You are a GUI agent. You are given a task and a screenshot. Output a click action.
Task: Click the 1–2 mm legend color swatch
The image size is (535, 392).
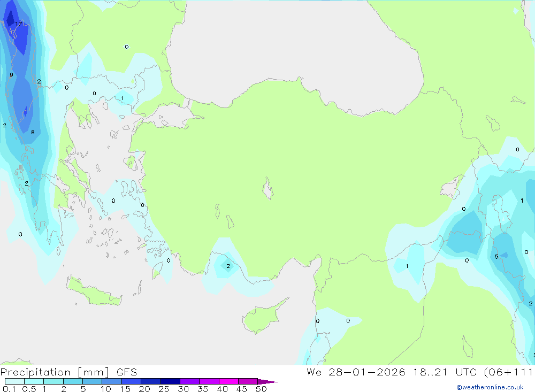click(53, 381)
